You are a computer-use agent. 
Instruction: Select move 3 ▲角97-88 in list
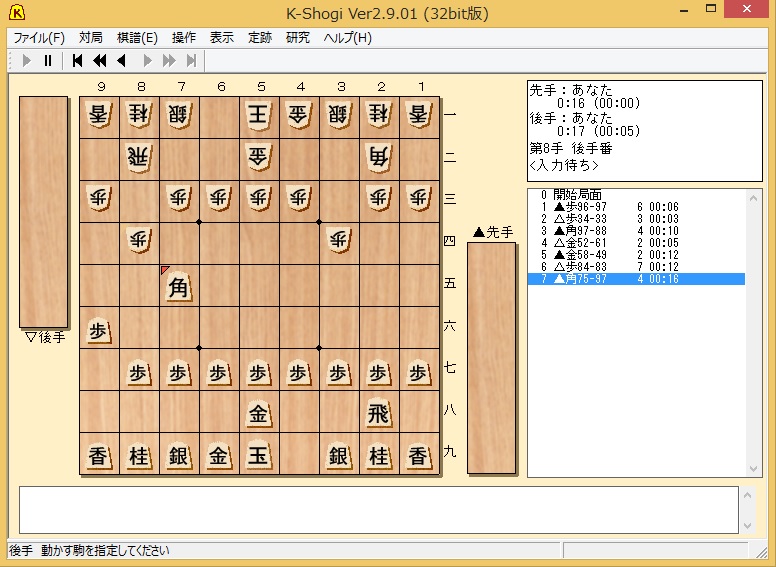pyautogui.click(x=636, y=231)
